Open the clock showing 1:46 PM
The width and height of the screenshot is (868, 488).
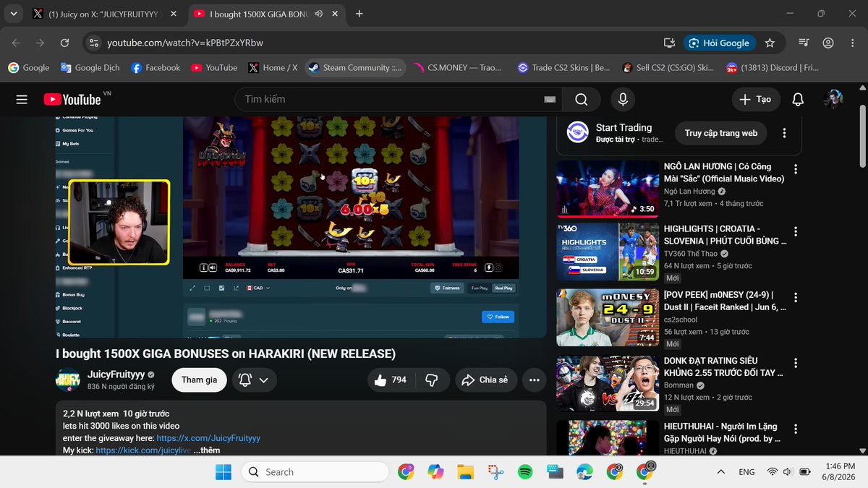tap(840, 472)
